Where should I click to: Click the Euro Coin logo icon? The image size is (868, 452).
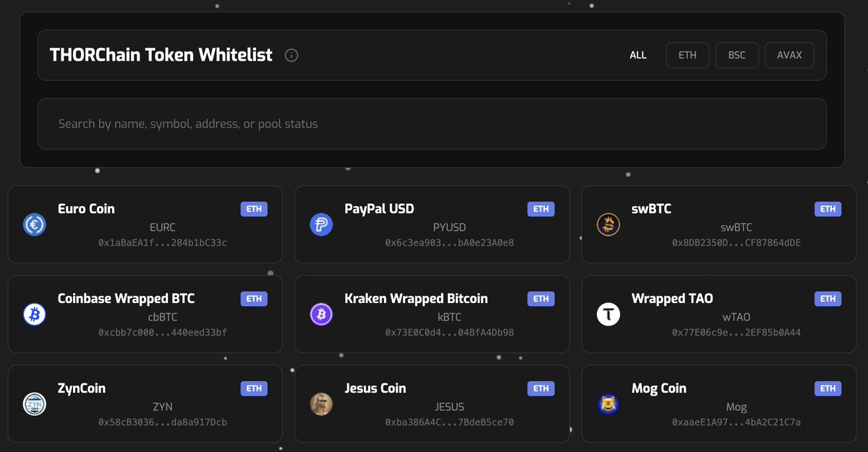pyautogui.click(x=34, y=225)
